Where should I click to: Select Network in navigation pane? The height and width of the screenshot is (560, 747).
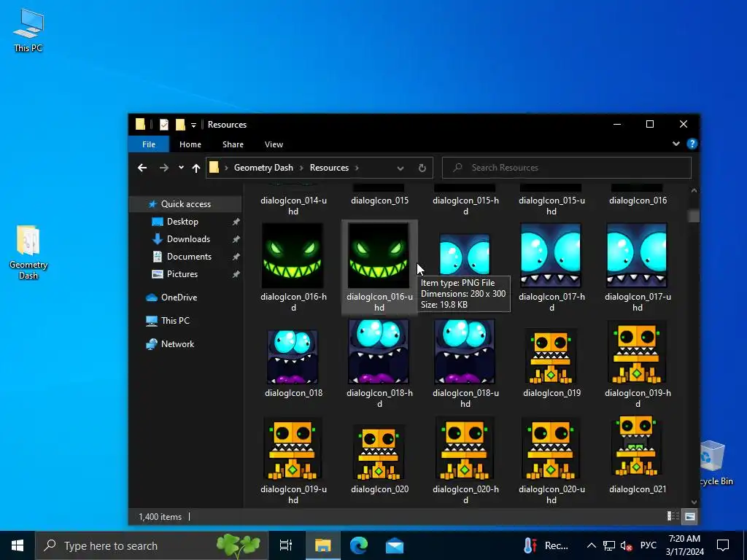click(x=177, y=344)
